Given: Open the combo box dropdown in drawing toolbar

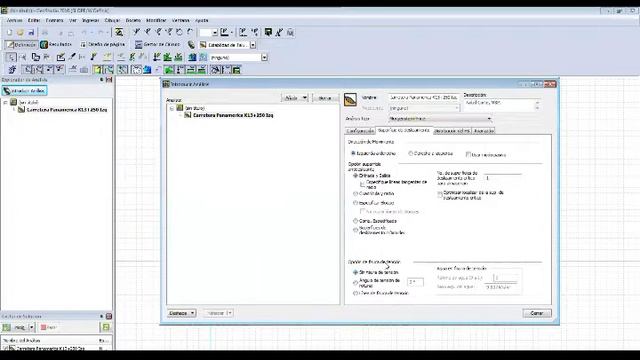Looking at the screenshot, I should click(264, 58).
